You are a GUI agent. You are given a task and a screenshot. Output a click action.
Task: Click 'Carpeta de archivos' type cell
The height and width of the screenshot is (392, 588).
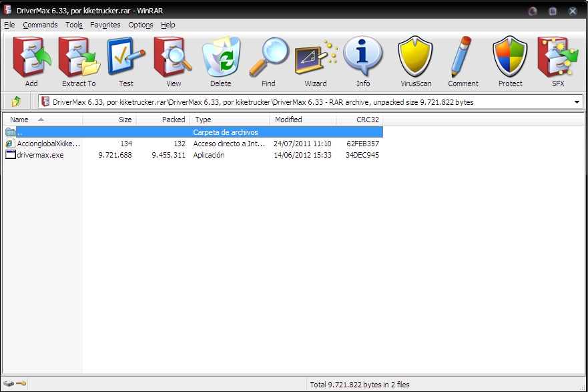click(226, 132)
